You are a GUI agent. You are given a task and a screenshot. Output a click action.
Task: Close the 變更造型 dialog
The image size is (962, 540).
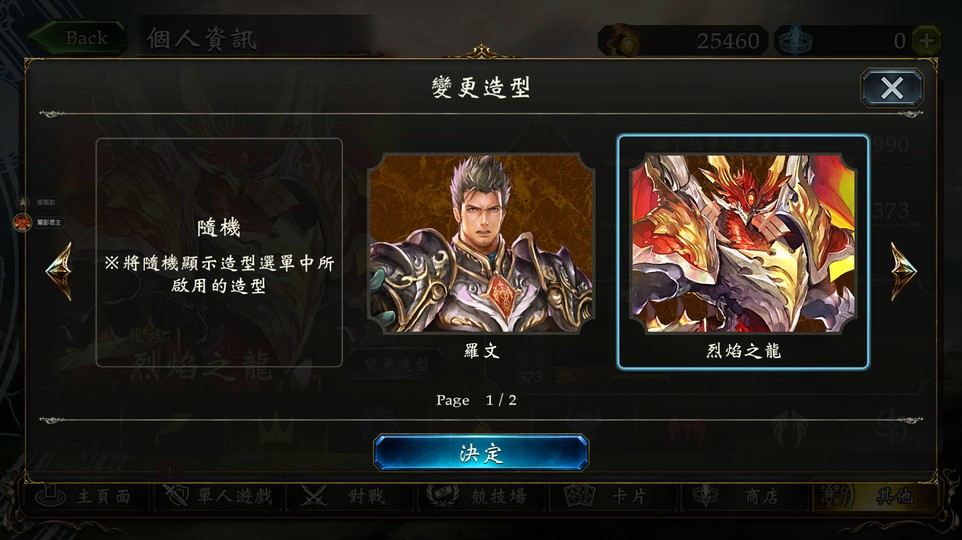point(891,88)
